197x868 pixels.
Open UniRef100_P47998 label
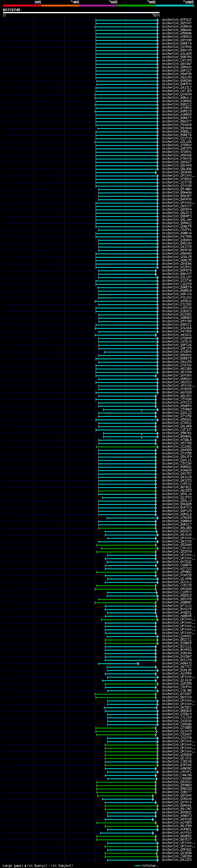pyautogui.click(x=176, y=236)
